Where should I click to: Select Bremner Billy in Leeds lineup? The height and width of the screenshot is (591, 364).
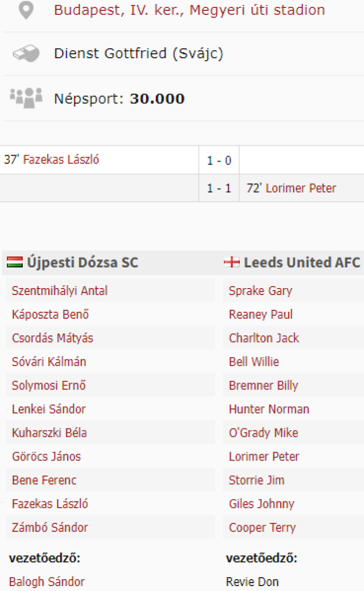click(263, 385)
